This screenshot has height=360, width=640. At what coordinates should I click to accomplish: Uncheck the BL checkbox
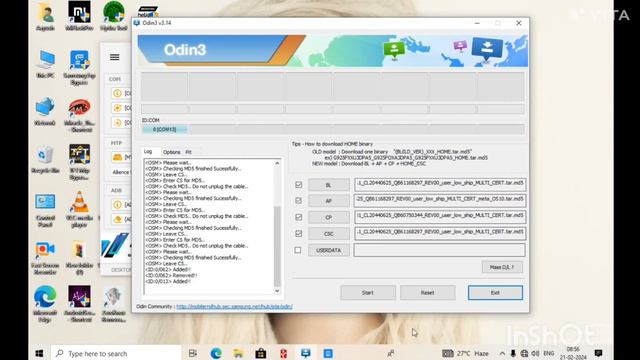(298, 184)
